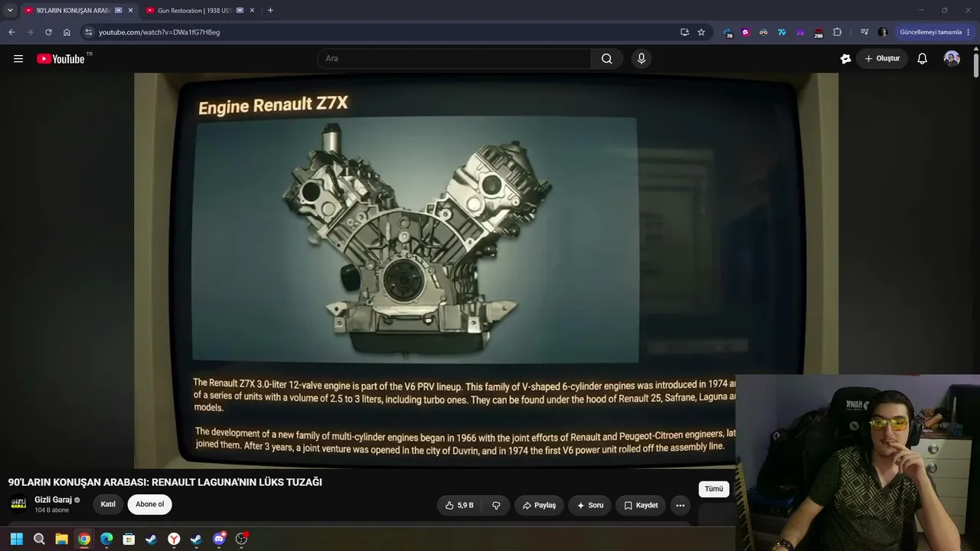Open more actions three-dot menu under video

pyautogui.click(x=680, y=505)
